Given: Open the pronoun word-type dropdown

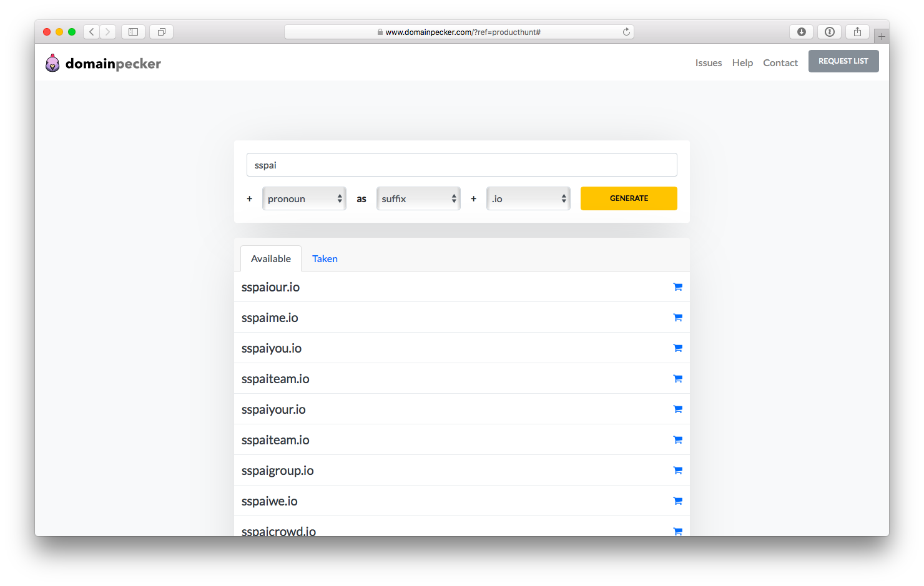Looking at the screenshot, I should click(304, 198).
